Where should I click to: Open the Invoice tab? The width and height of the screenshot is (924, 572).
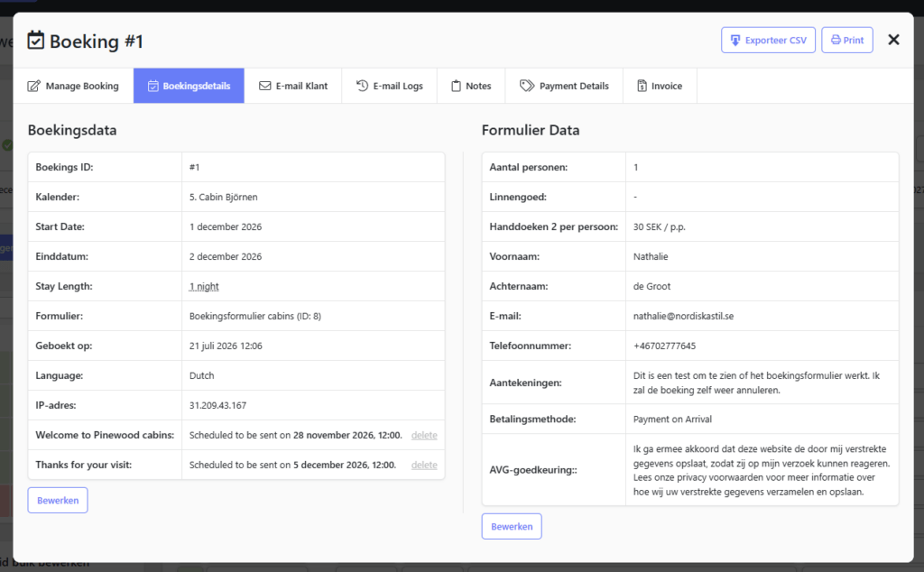660,86
